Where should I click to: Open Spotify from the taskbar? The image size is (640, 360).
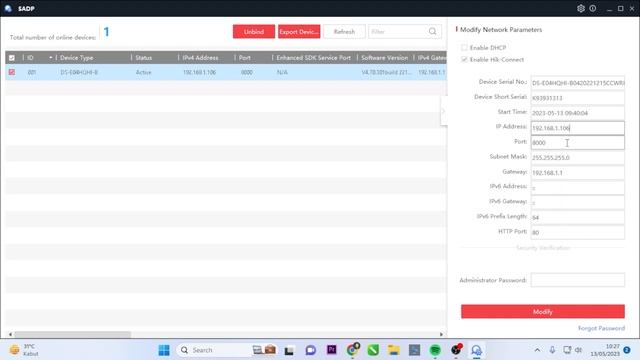(435, 350)
